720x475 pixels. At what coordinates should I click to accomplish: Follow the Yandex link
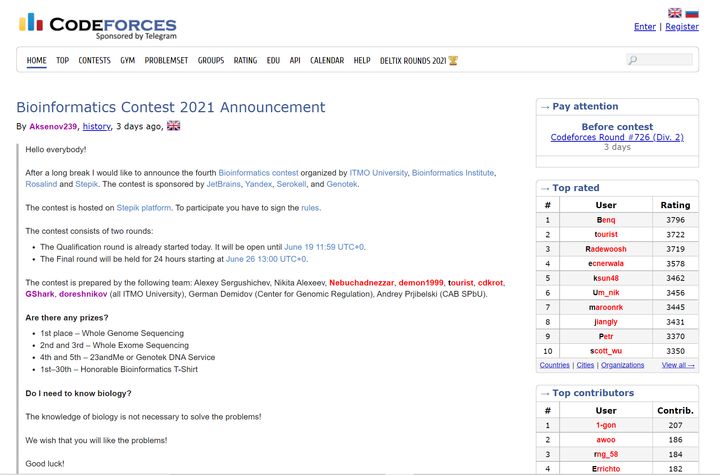[258, 184]
